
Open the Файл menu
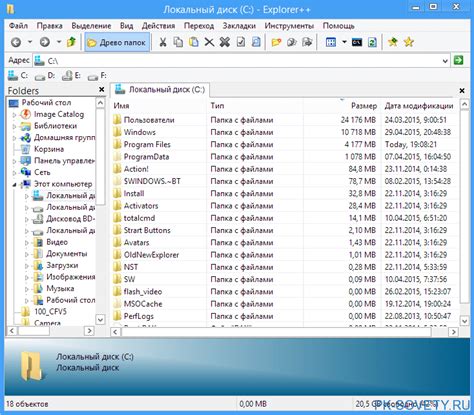pyautogui.click(x=18, y=26)
